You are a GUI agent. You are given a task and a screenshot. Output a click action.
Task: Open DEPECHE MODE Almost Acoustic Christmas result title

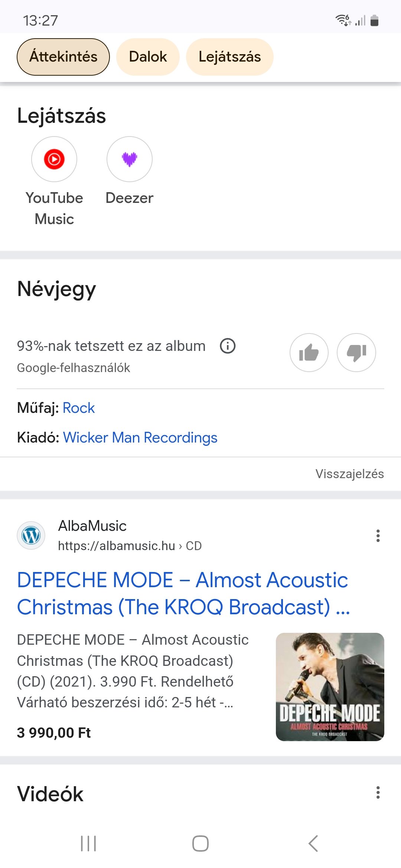(183, 594)
